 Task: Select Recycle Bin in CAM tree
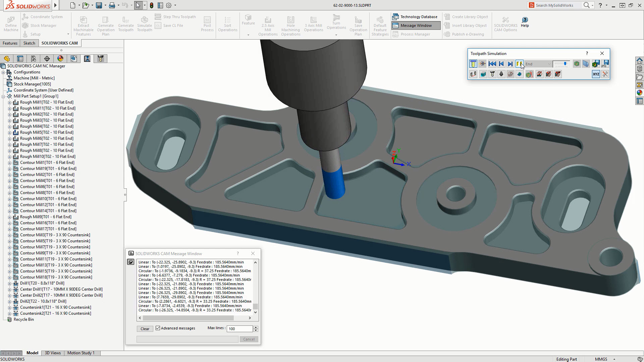(x=23, y=320)
